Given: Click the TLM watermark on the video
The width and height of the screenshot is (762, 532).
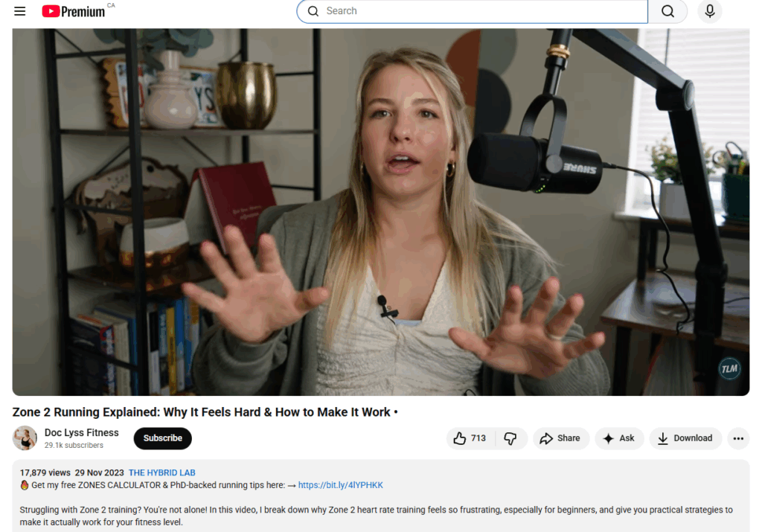Looking at the screenshot, I should point(729,368).
